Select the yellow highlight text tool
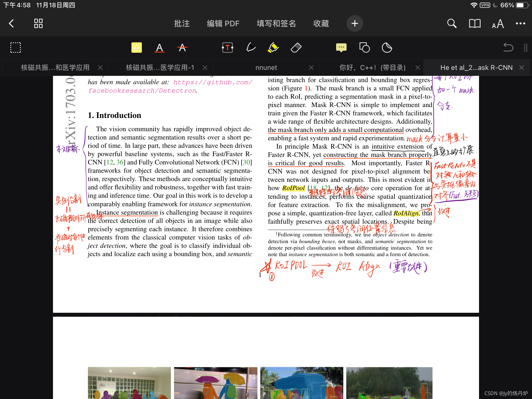The width and height of the screenshot is (532, 399). pos(136,48)
